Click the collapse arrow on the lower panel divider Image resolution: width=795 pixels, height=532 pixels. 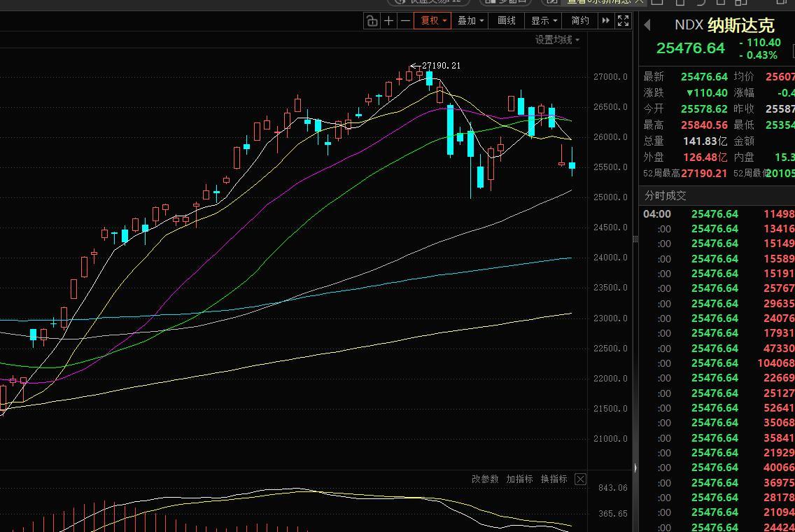coord(635,468)
